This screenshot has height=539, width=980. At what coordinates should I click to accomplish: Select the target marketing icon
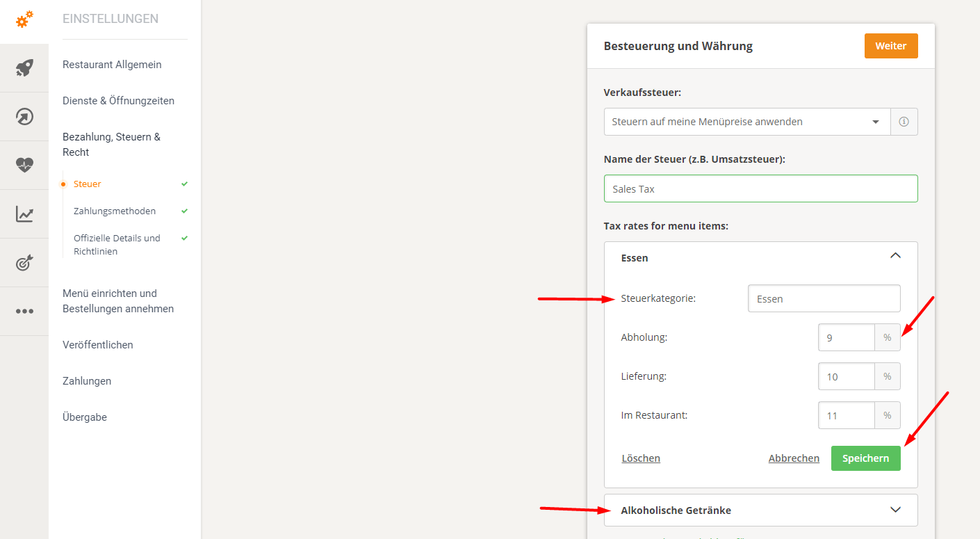pyautogui.click(x=24, y=262)
